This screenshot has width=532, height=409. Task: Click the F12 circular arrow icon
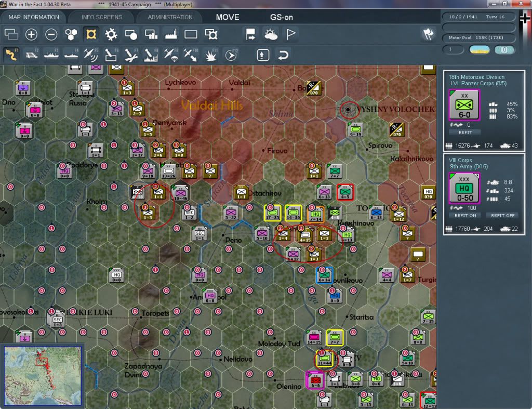tap(231, 55)
